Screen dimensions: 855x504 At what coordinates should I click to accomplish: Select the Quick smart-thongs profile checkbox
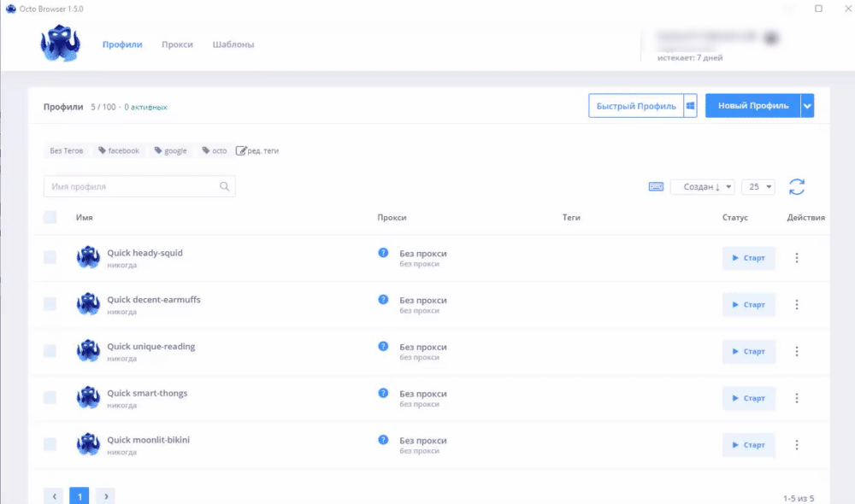tap(50, 398)
